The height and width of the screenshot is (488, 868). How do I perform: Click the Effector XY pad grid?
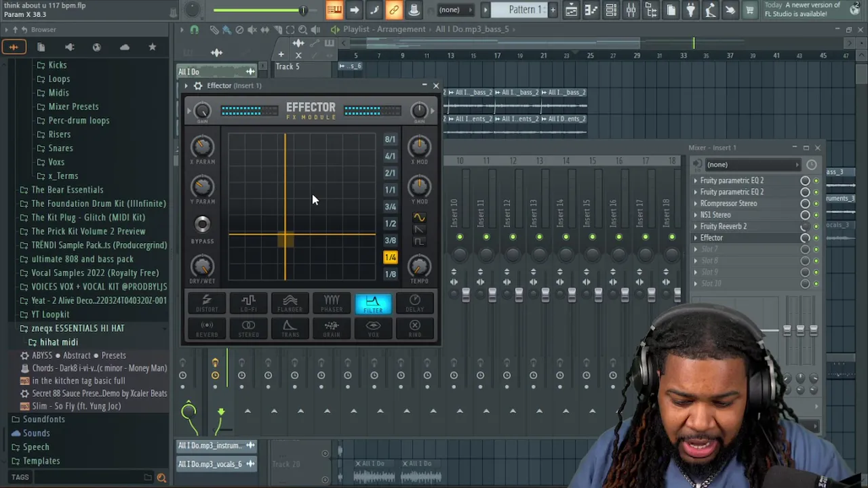pos(302,207)
